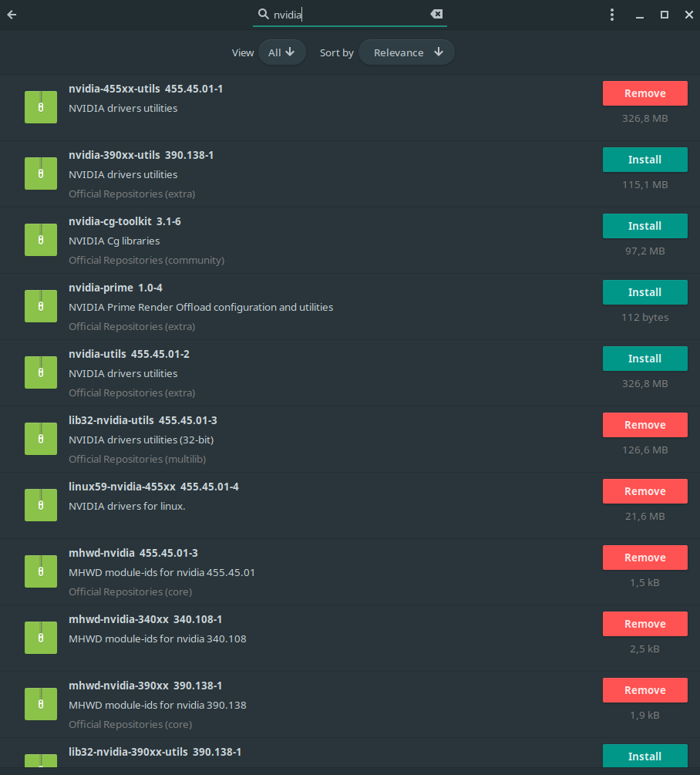The width and height of the screenshot is (700, 775).
Task: Click the nvidia-prime package icon
Action: click(41, 306)
